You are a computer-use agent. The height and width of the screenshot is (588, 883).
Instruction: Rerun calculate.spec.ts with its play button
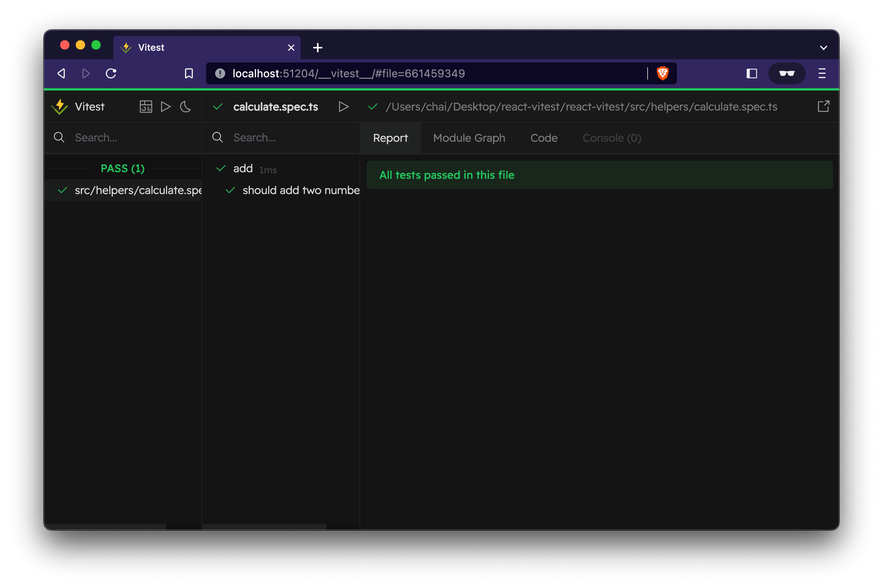344,107
